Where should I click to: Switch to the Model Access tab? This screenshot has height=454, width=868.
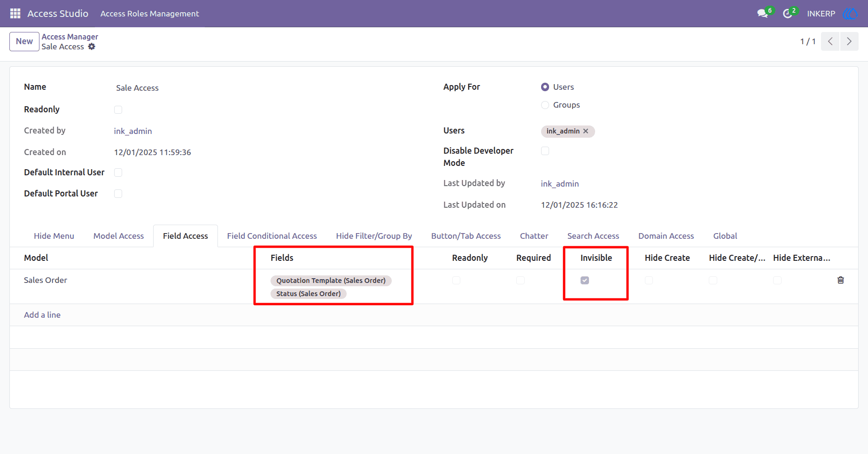pos(118,236)
